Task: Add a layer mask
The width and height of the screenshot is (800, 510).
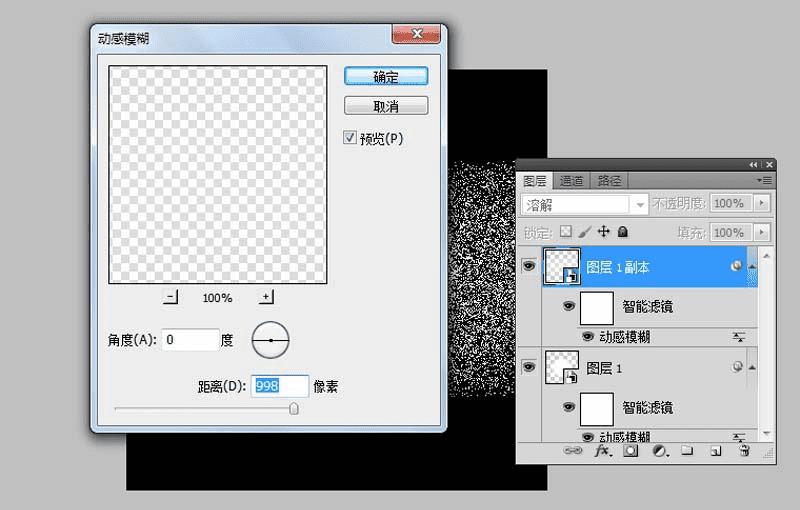Action: [x=631, y=451]
